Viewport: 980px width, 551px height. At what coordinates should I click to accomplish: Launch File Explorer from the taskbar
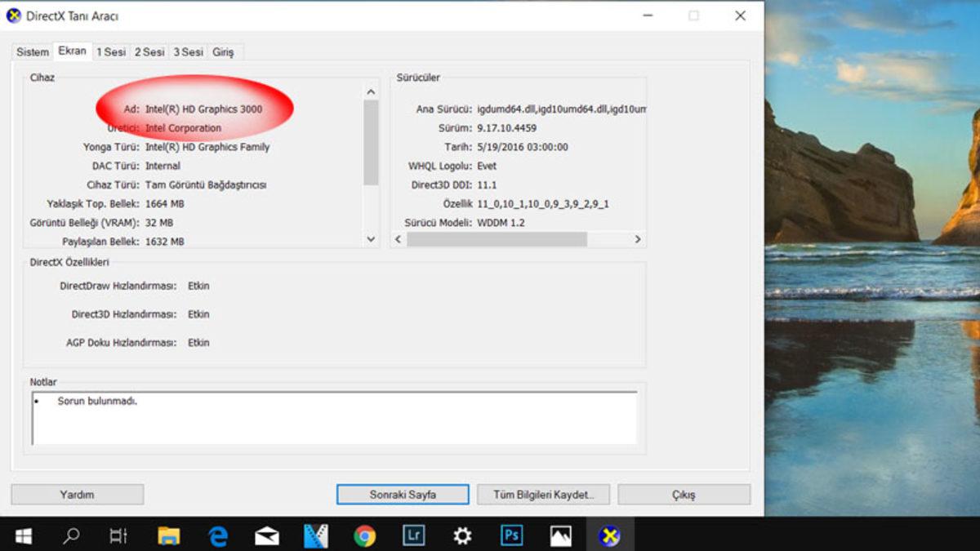[x=169, y=535]
